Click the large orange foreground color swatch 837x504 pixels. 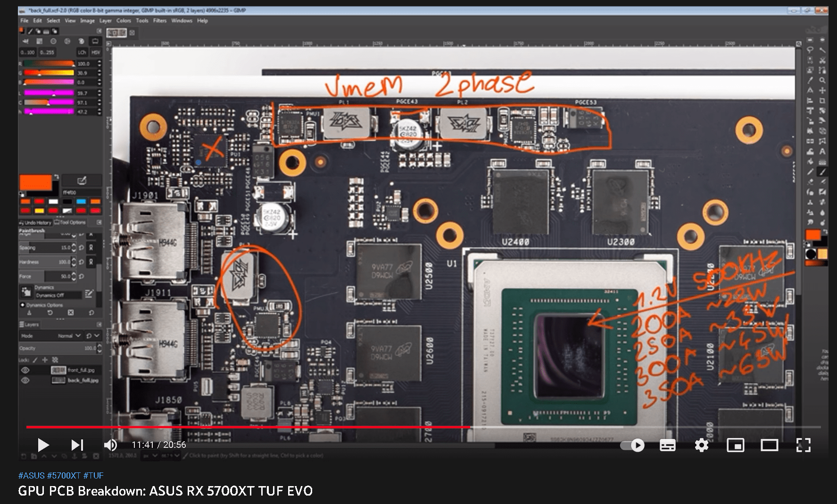(x=35, y=182)
